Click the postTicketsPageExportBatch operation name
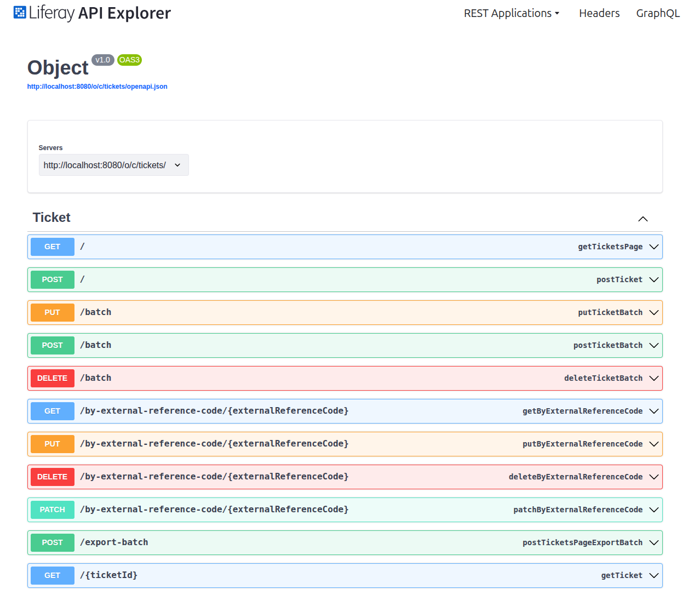 582,542
